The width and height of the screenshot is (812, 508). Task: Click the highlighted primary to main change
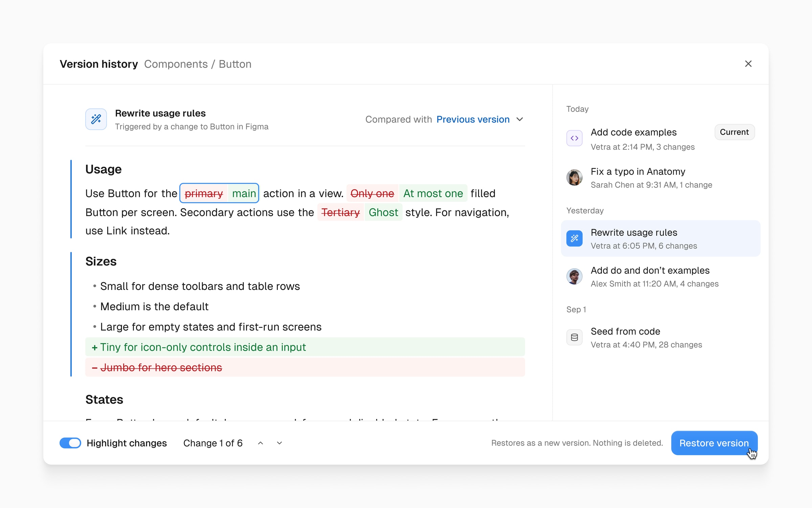coord(219,193)
